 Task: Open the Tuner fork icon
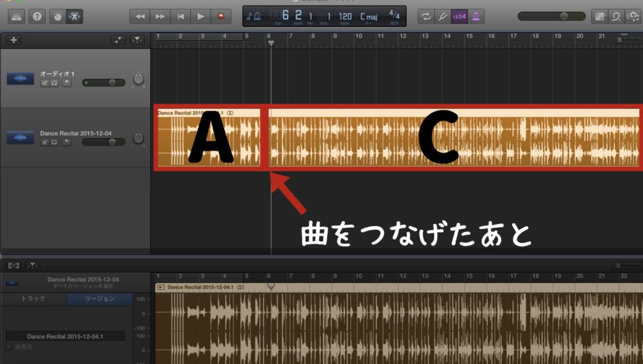point(443,16)
